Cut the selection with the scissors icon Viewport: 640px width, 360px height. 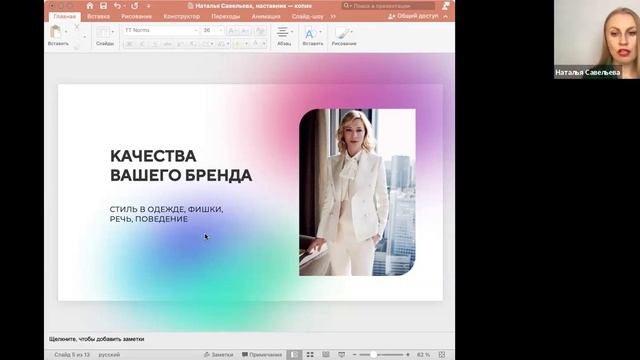(x=77, y=27)
